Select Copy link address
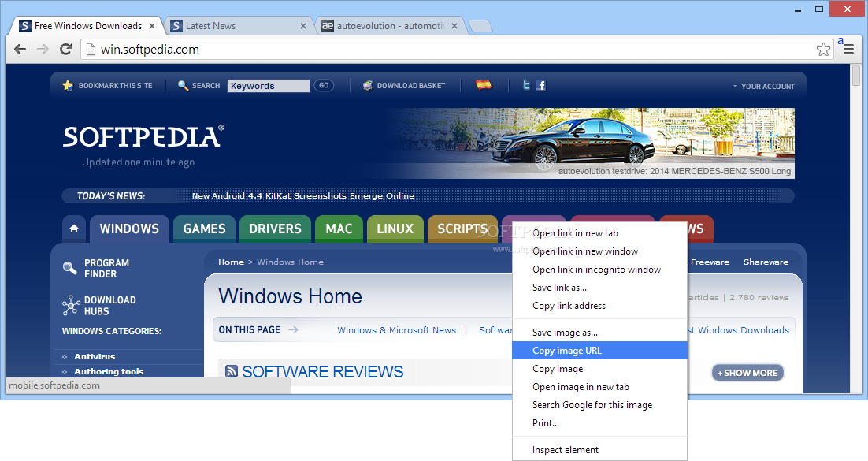Screen dimensions: 868x461 (x=599, y=306)
